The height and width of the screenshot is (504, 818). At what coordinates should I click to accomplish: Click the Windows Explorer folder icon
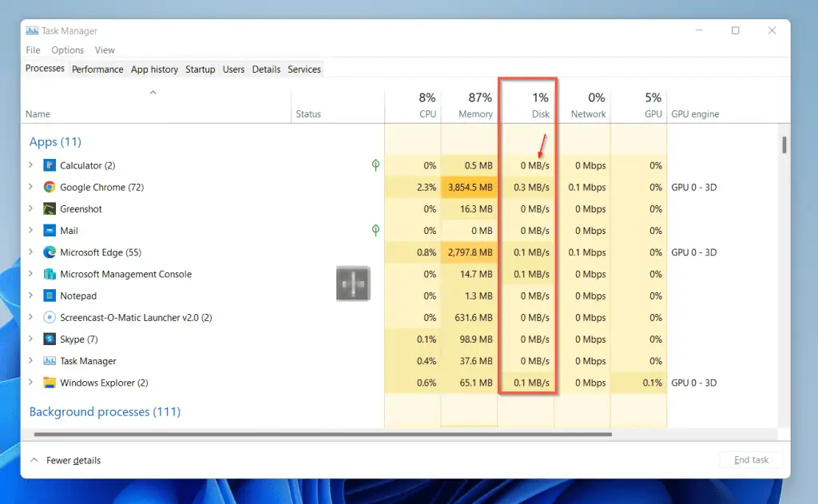pos(49,383)
